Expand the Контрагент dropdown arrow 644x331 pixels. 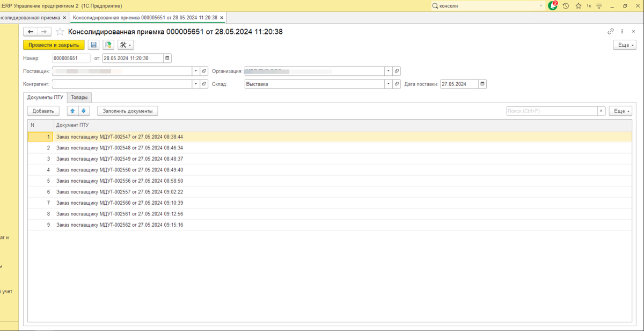[x=196, y=84]
